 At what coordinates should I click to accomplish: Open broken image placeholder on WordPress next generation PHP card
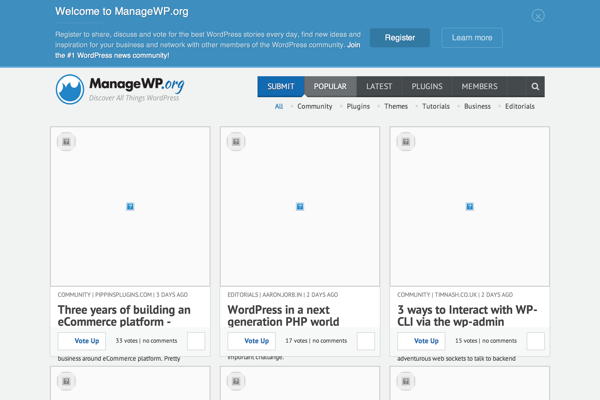coord(300,207)
